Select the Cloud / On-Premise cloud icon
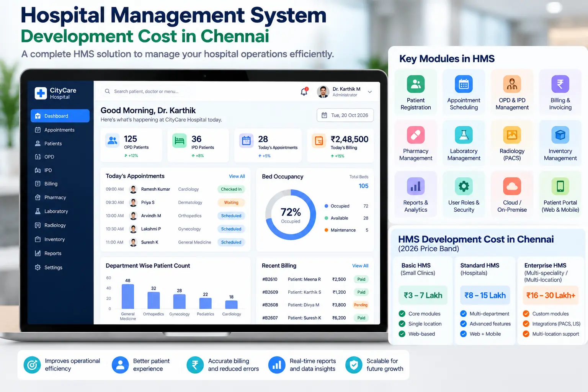Image resolution: width=588 pixels, height=392 pixels. [x=512, y=186]
